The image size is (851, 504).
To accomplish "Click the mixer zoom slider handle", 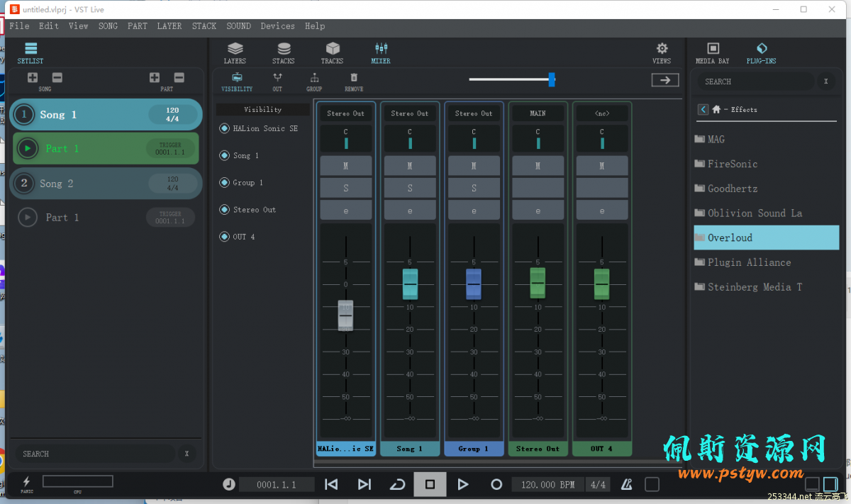I will [552, 80].
